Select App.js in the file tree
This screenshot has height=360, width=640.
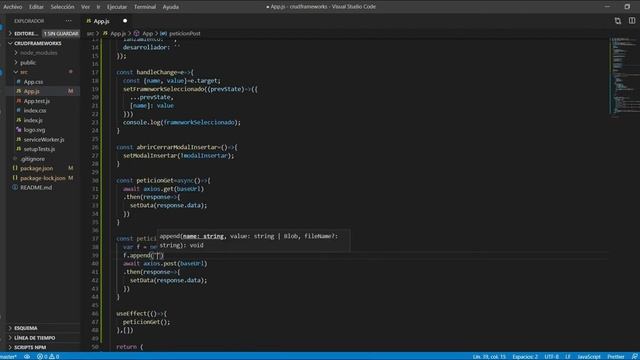[x=31, y=91]
